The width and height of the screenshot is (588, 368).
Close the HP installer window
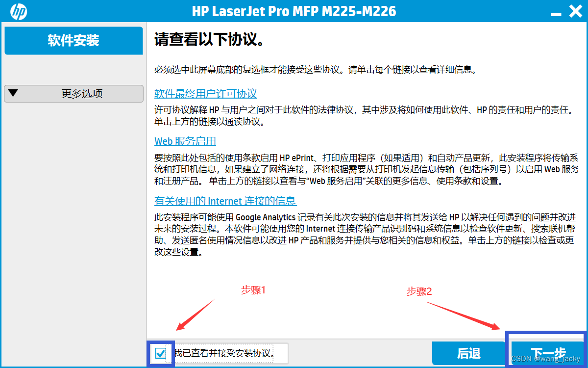(x=575, y=11)
